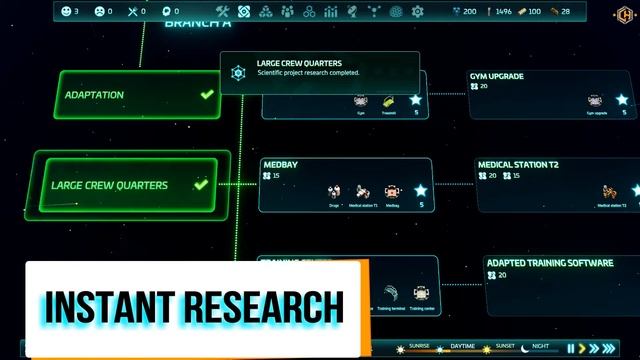Click the 1496 resource counter

(x=499, y=11)
